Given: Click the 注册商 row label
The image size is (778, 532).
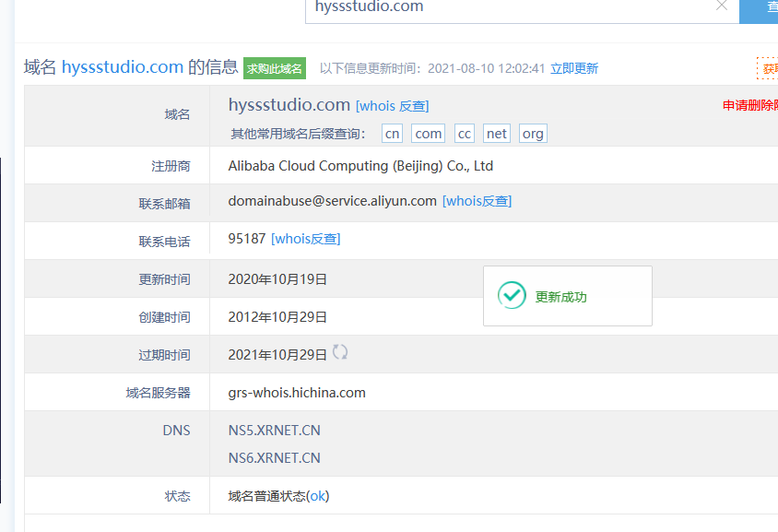Looking at the screenshot, I should [171, 166].
